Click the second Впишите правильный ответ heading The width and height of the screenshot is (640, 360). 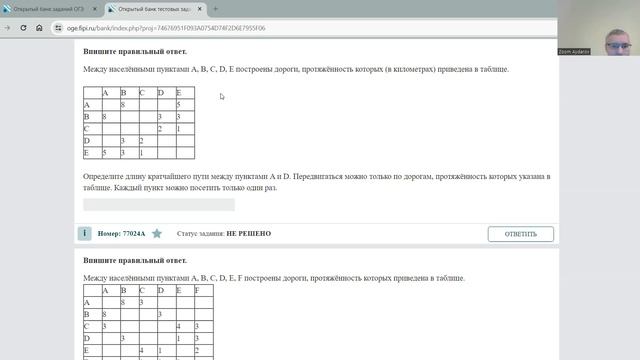[135, 260]
